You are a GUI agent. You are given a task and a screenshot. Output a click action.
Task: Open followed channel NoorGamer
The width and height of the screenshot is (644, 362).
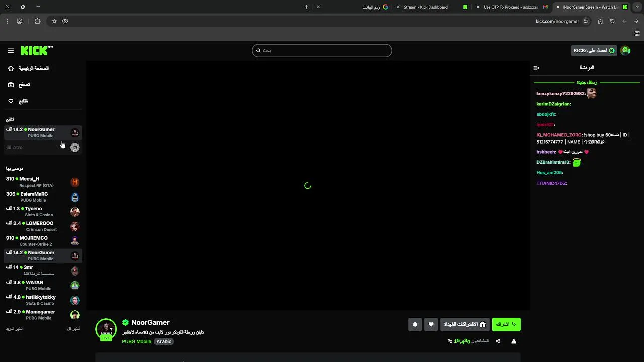coord(43,132)
